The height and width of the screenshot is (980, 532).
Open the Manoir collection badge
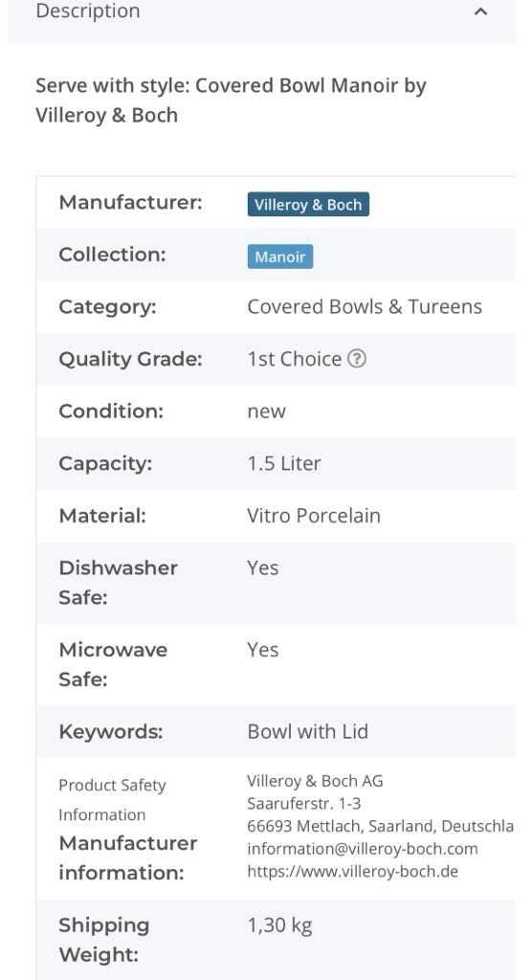(x=280, y=256)
